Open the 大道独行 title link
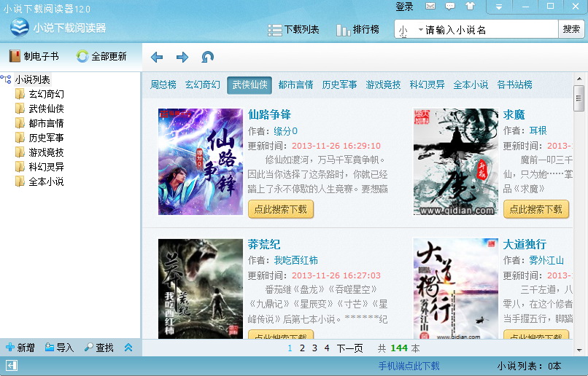The image size is (588, 376). (525, 244)
